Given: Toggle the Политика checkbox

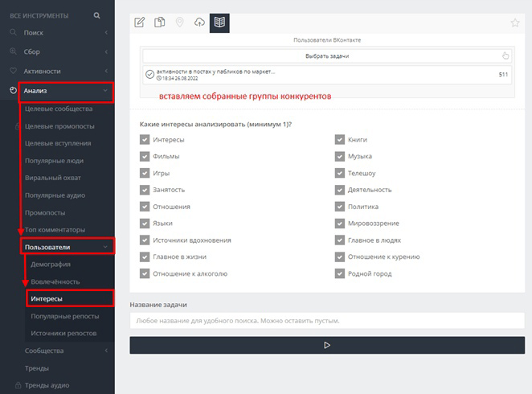Looking at the screenshot, I should point(340,207).
